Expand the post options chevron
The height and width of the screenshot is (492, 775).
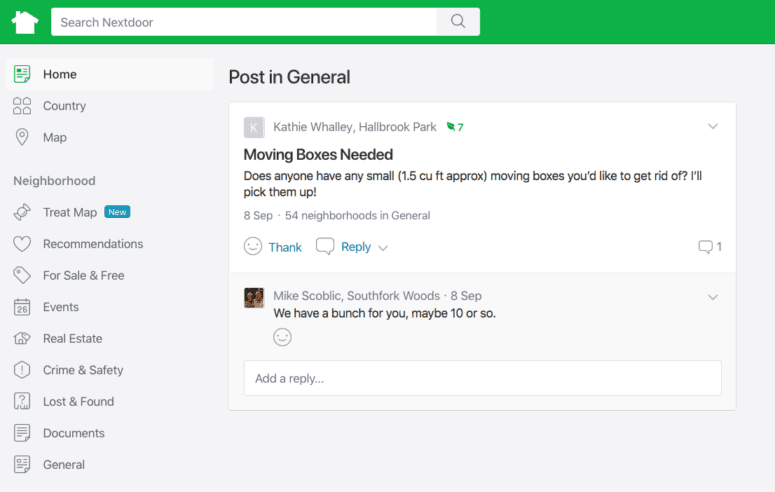pos(713,127)
